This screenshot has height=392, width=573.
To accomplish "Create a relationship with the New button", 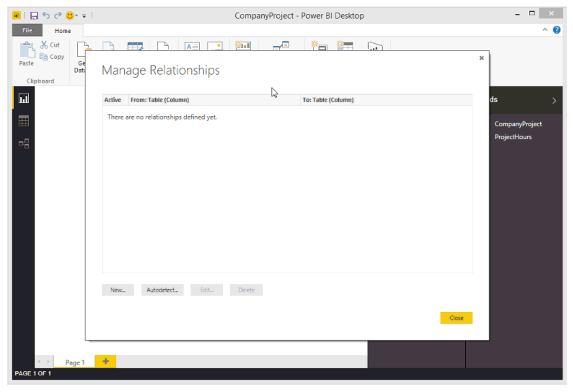I will pos(118,290).
